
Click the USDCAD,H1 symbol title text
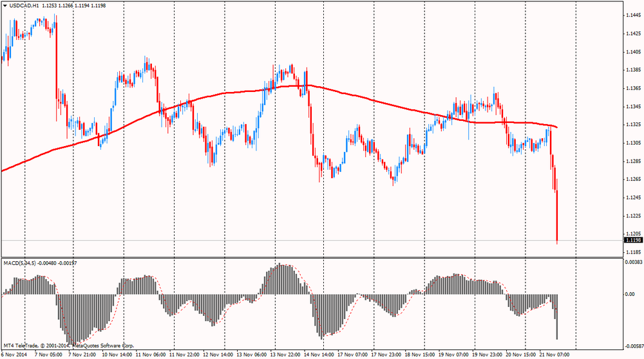(x=24, y=6)
